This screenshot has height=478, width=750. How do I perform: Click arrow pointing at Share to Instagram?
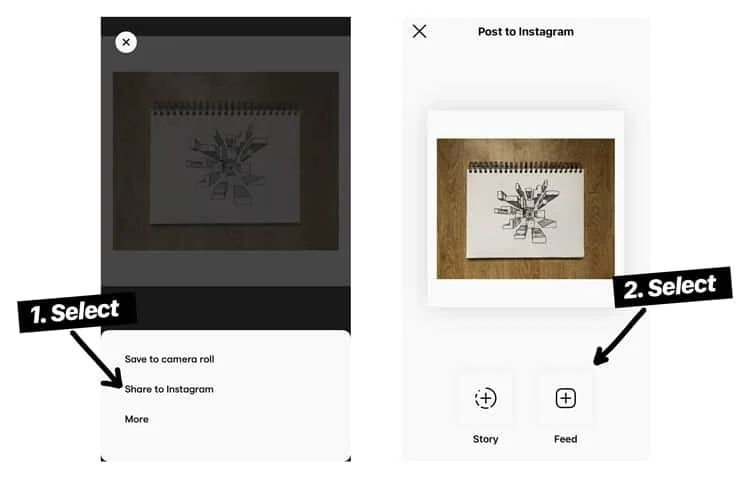[97, 360]
